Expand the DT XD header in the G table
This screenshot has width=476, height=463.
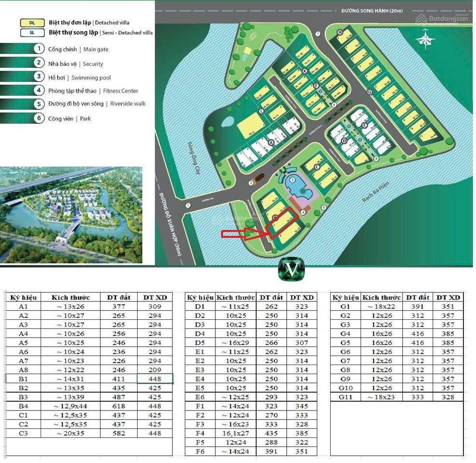tap(448, 298)
